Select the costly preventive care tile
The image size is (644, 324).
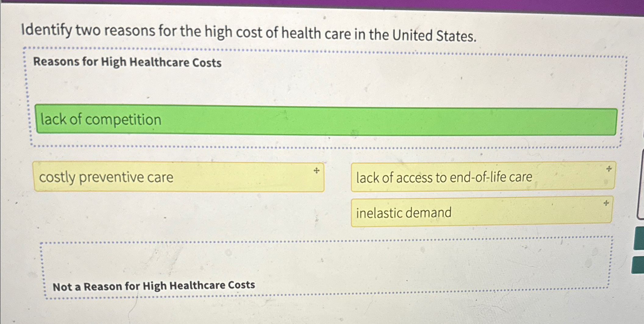(x=179, y=177)
